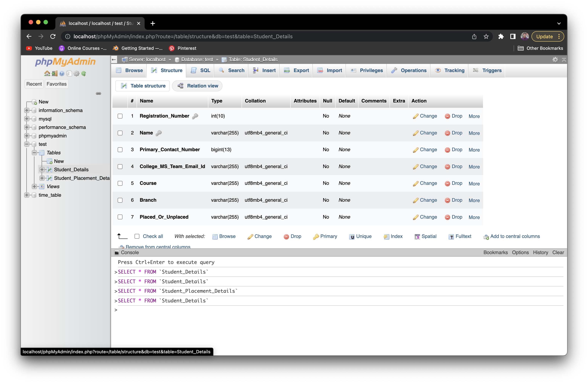This screenshot has width=588, height=383.
Task: Check the row for Registration_Number column
Action: [x=120, y=116]
